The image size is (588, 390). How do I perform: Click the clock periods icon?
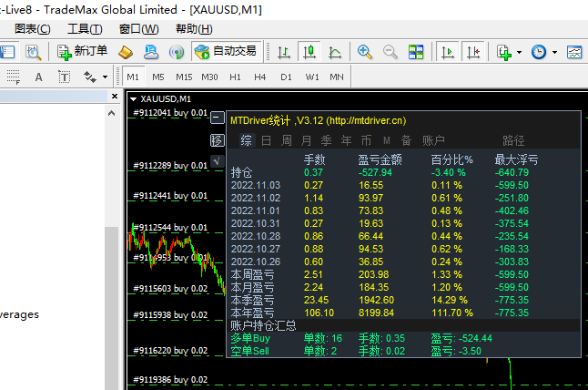pos(539,52)
